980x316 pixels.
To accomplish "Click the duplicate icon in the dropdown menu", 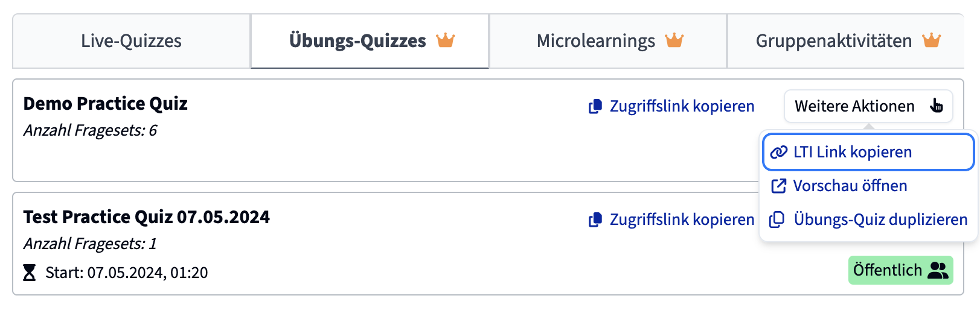I will [x=777, y=220].
